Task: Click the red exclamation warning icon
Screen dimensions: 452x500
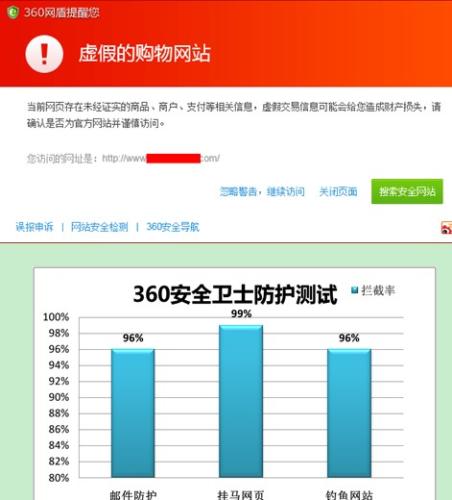Action: click(44, 54)
